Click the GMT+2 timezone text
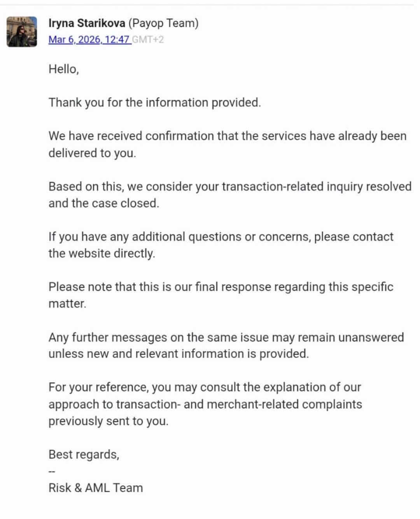 click(x=148, y=40)
